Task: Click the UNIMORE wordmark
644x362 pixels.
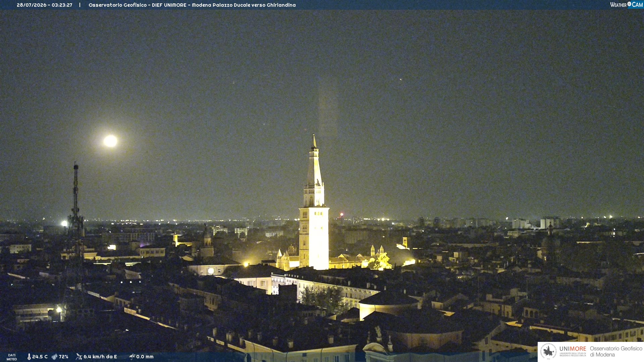Action: (573, 349)
